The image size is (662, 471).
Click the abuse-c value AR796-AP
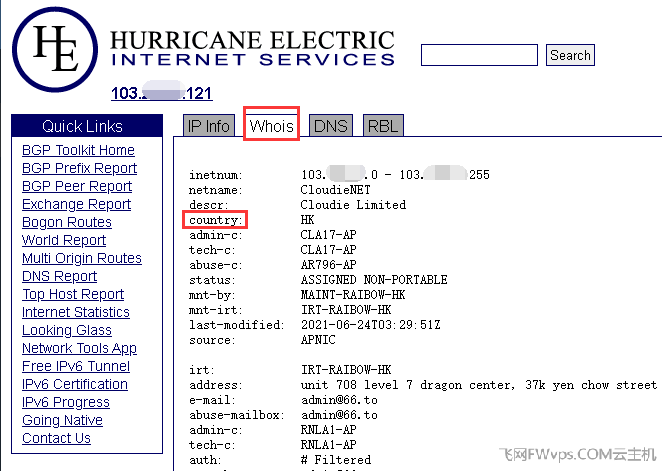click(x=328, y=265)
